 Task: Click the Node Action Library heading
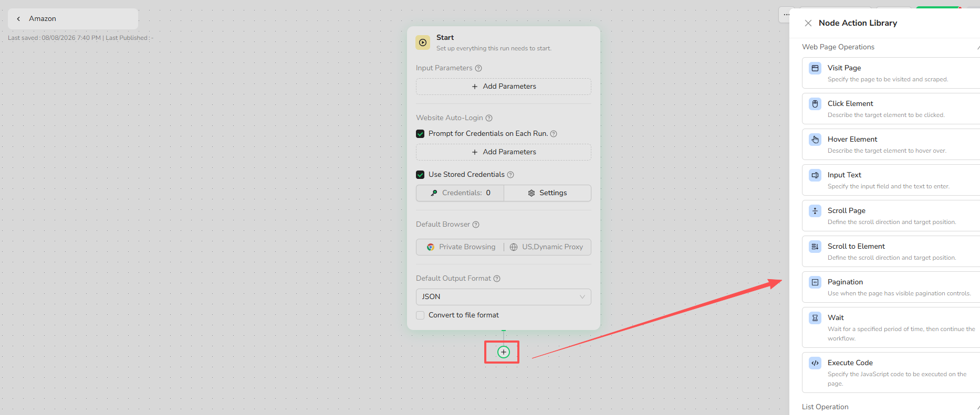coord(858,23)
